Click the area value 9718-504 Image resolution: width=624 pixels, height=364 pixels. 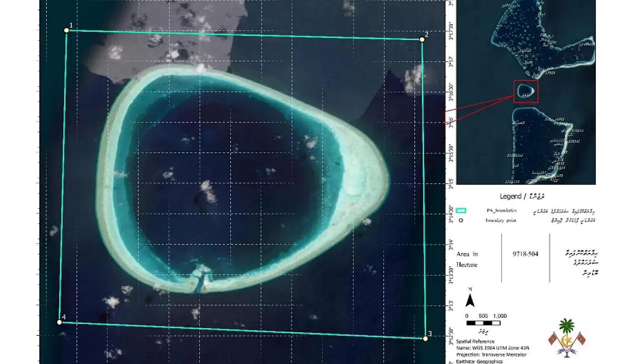[525, 254]
